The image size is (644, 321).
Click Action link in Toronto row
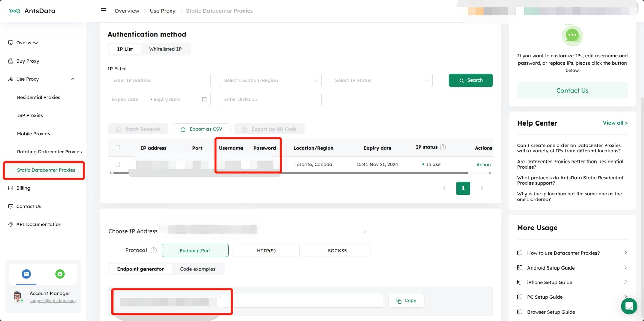(483, 165)
